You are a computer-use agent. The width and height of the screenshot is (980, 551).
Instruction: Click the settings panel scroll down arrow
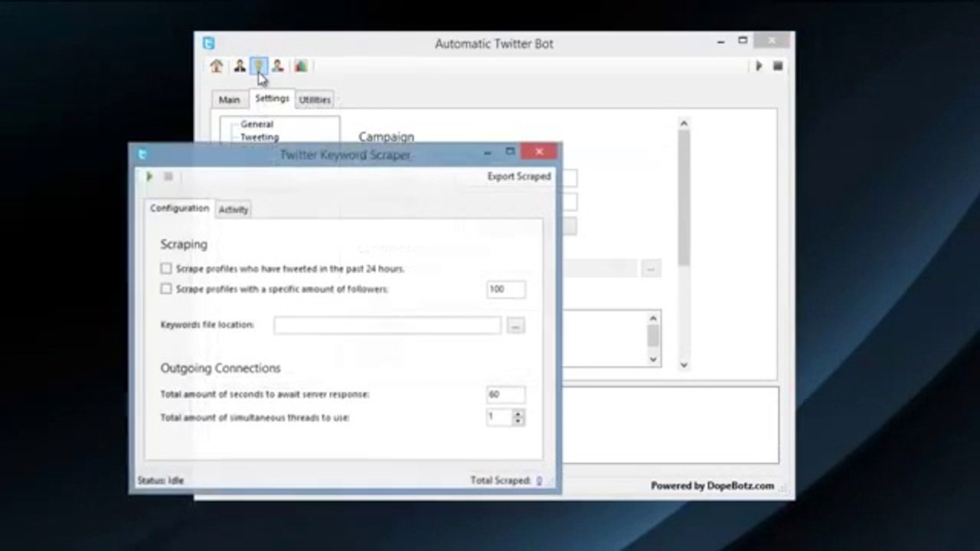(684, 365)
